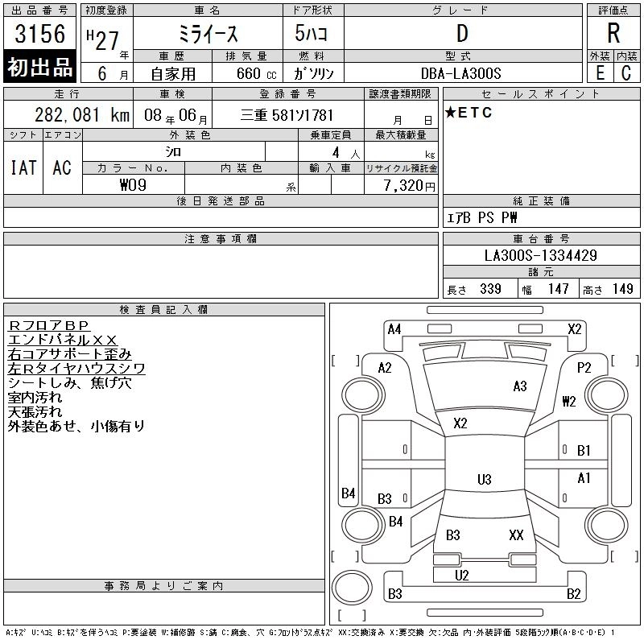
Task: Select damage mark B1 on the door
Action: click(x=584, y=451)
